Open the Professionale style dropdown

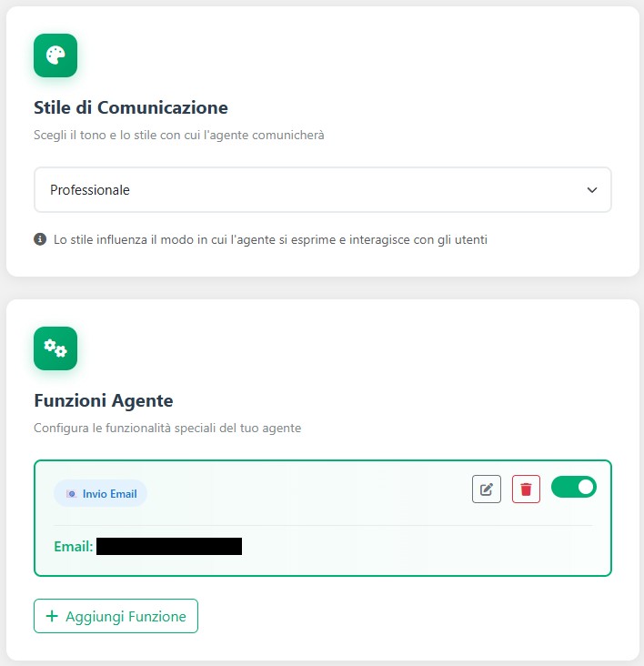coord(322,190)
